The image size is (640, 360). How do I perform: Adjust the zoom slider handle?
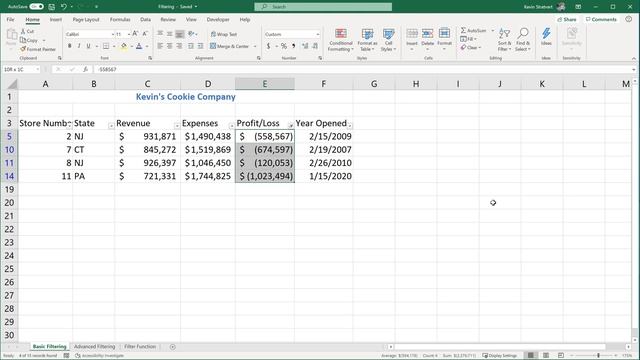point(598,356)
